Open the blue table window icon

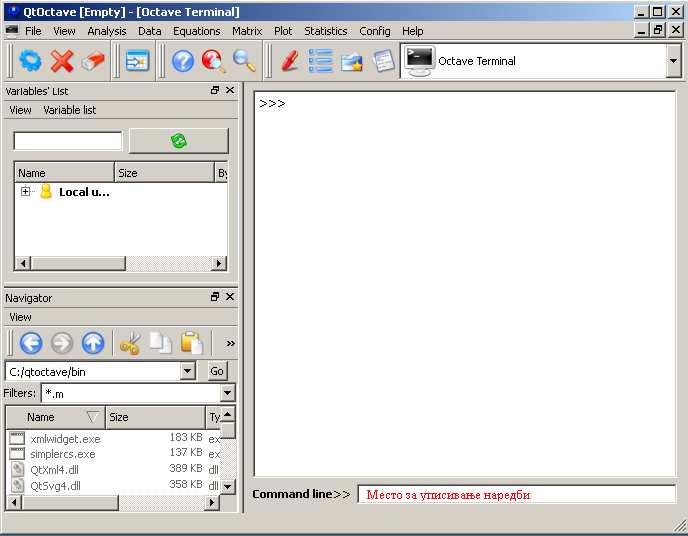click(x=137, y=61)
